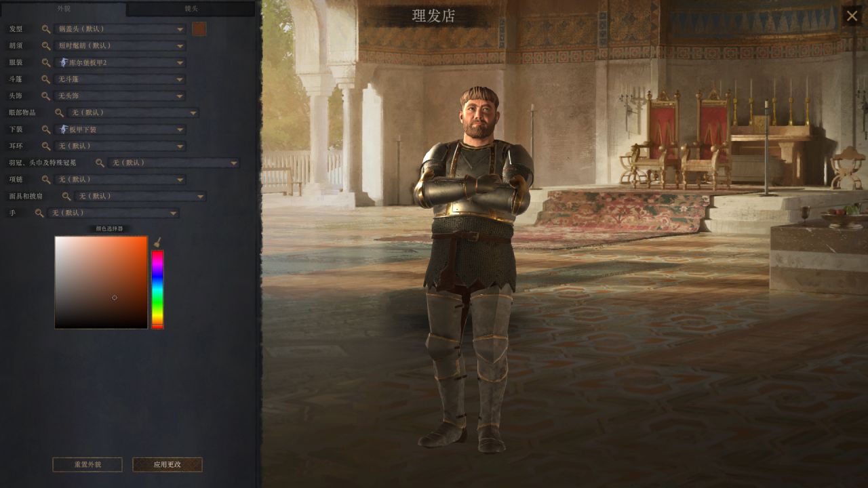Click the magnifier icon next to 项链
This screenshot has height=488, width=868.
click(46, 180)
